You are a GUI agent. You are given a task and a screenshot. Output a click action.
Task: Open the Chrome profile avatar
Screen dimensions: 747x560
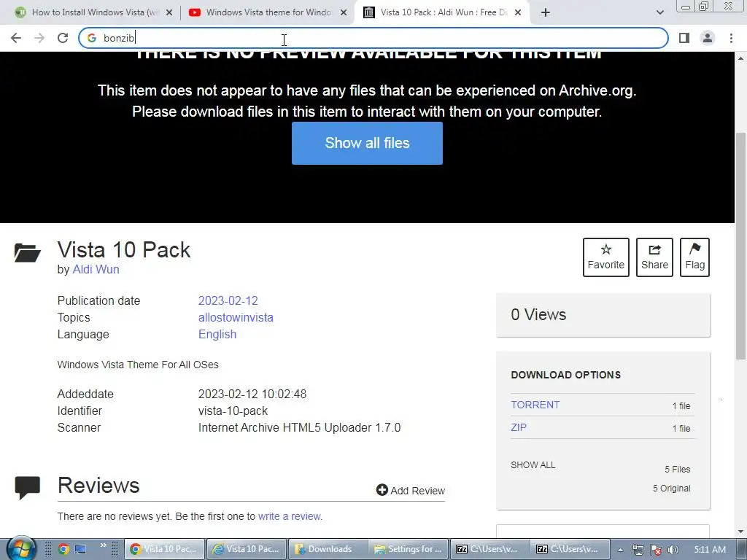[708, 38]
